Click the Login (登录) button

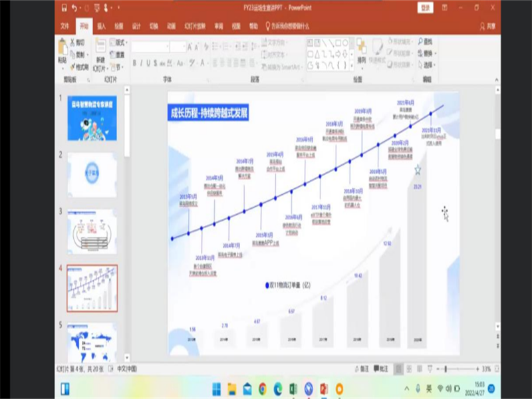click(x=425, y=8)
